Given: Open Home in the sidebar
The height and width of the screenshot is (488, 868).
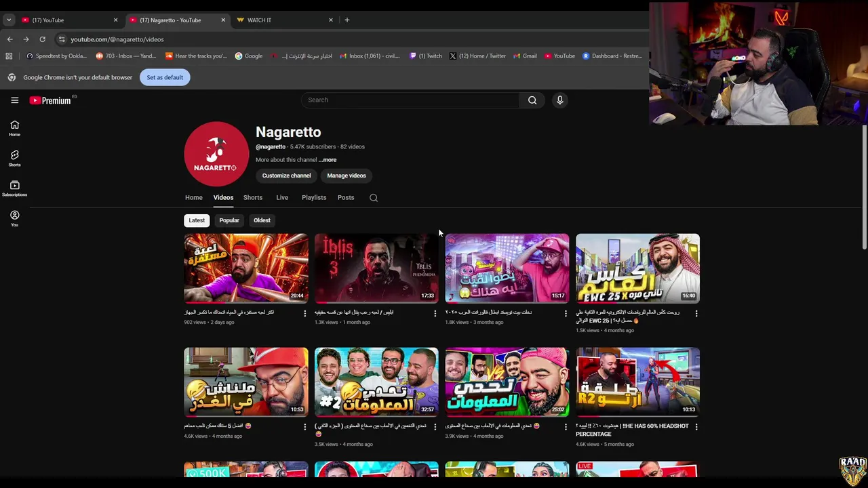Looking at the screenshot, I should click(14, 128).
